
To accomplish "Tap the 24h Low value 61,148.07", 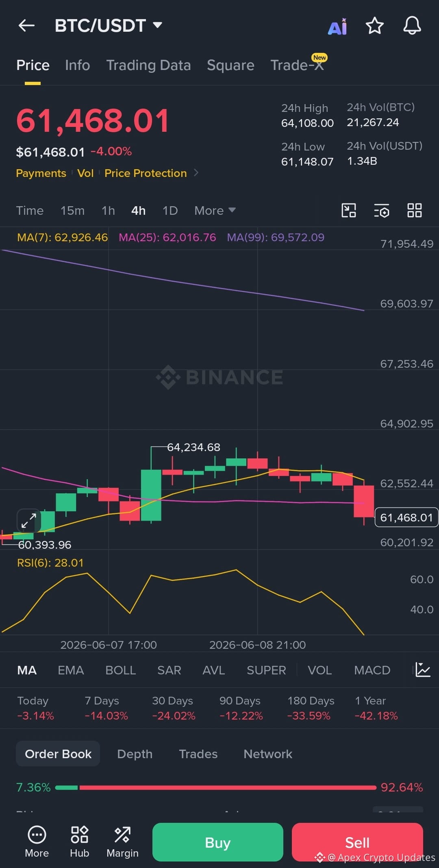I will [307, 161].
